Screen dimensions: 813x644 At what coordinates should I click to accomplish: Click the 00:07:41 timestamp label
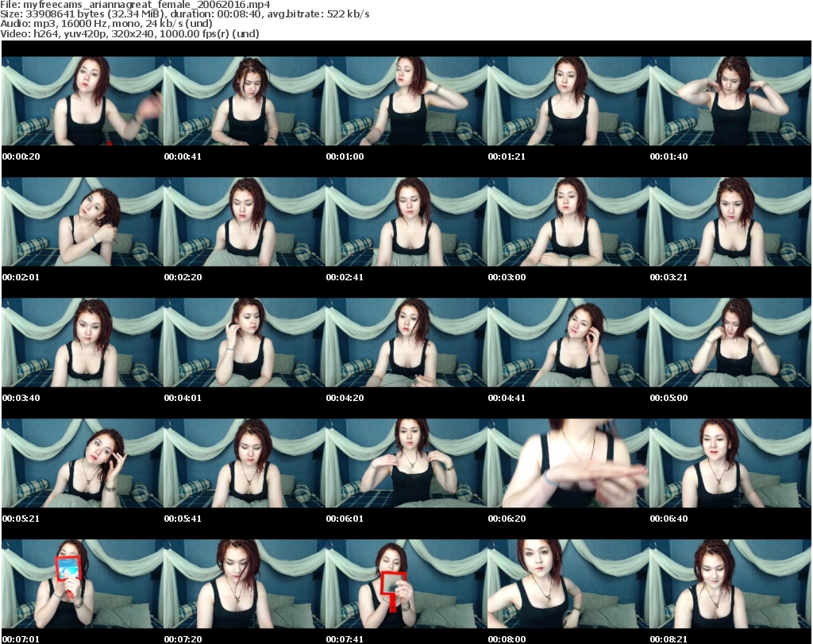pyautogui.click(x=345, y=639)
